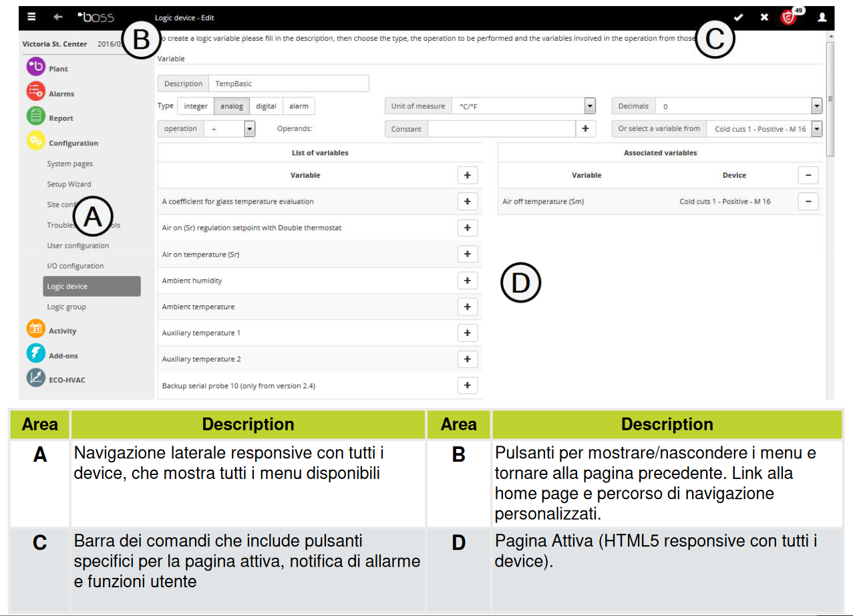The width and height of the screenshot is (853, 616).
Task: Open the Plant menu icon
Action: click(x=35, y=67)
